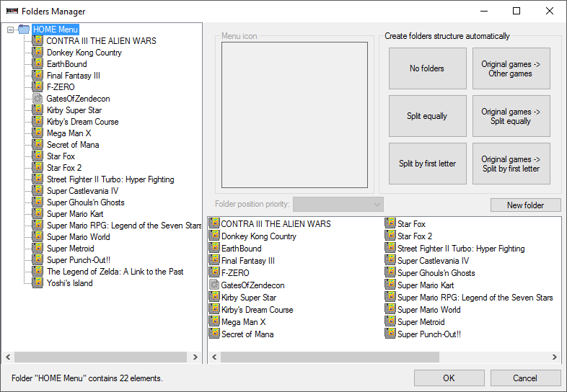Image resolution: width=567 pixels, height=392 pixels.
Task: Click the Split by first letter button
Action: pyautogui.click(x=428, y=164)
